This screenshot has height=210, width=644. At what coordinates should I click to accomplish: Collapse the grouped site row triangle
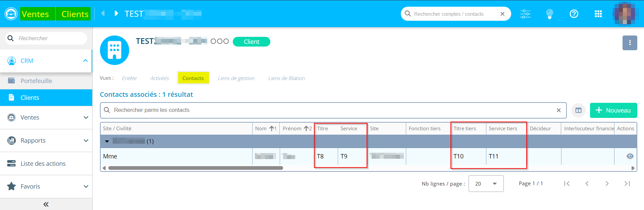pyautogui.click(x=107, y=141)
